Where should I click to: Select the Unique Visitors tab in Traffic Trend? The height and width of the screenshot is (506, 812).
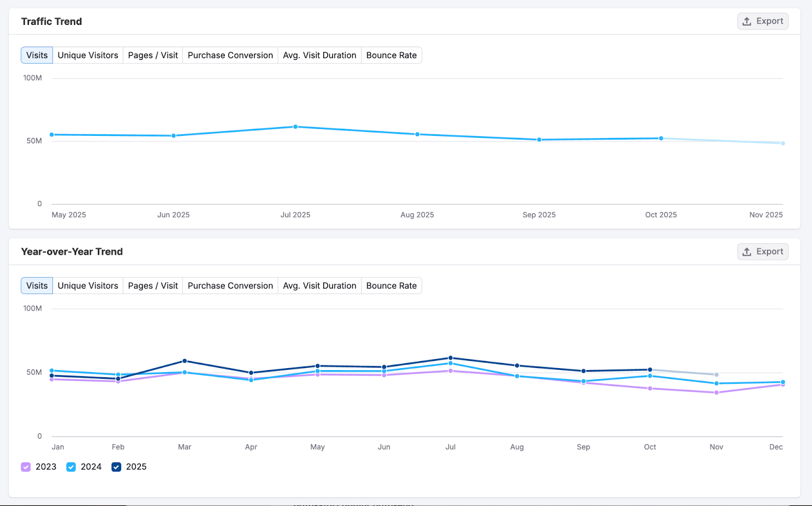pyautogui.click(x=88, y=55)
